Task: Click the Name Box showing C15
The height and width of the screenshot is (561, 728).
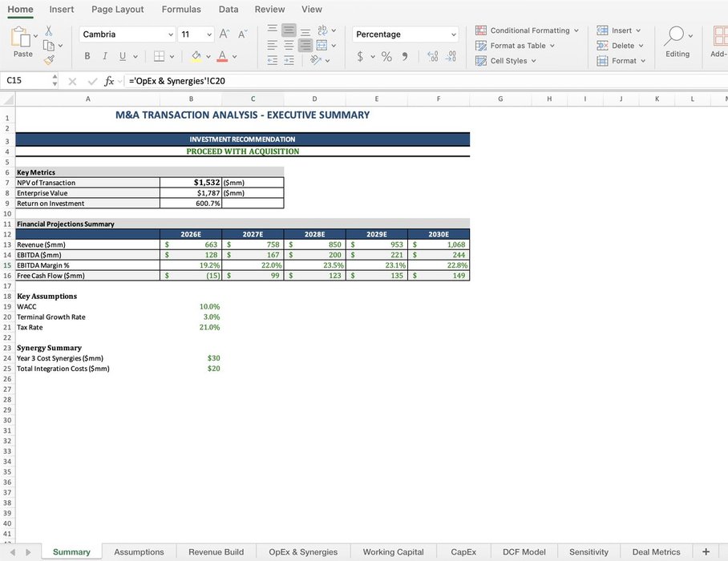Action: (x=24, y=81)
